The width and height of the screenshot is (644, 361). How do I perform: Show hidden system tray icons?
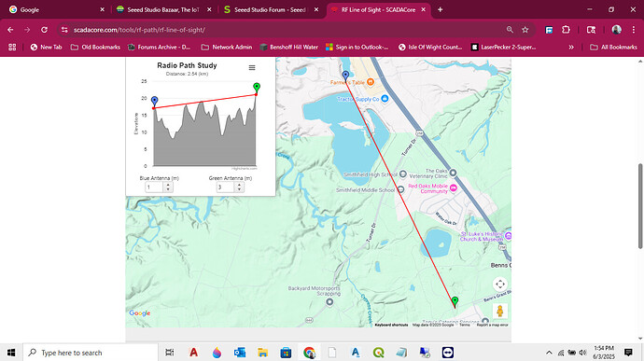[549, 353]
